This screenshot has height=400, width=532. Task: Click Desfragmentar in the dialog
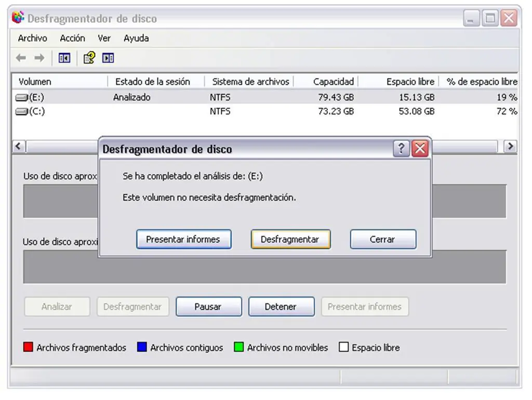[x=290, y=239]
